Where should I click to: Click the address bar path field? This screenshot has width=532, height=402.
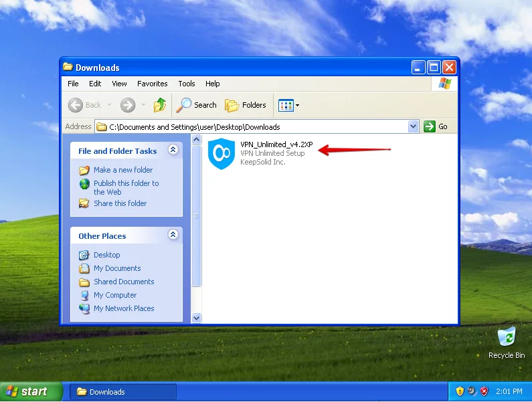254,126
